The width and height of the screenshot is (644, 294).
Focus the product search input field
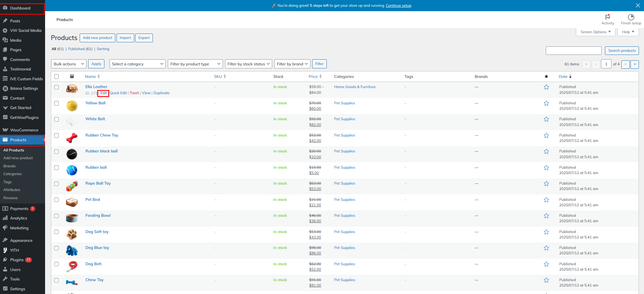pyautogui.click(x=573, y=51)
